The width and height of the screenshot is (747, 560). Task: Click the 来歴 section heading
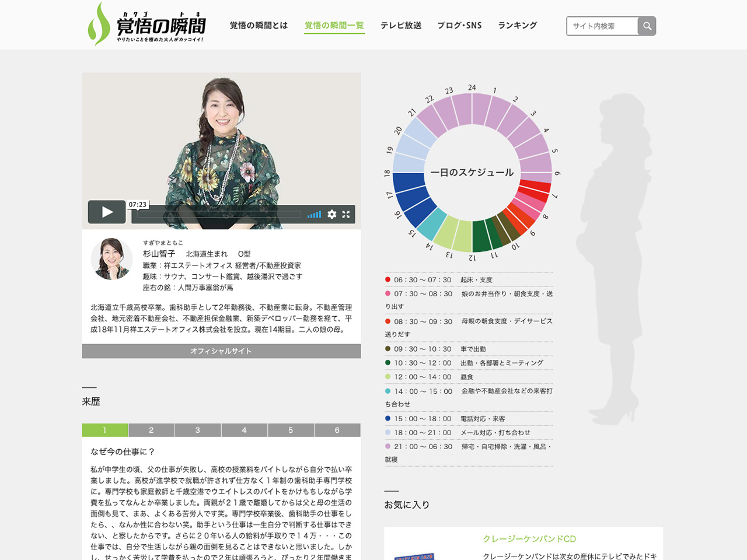[91, 401]
